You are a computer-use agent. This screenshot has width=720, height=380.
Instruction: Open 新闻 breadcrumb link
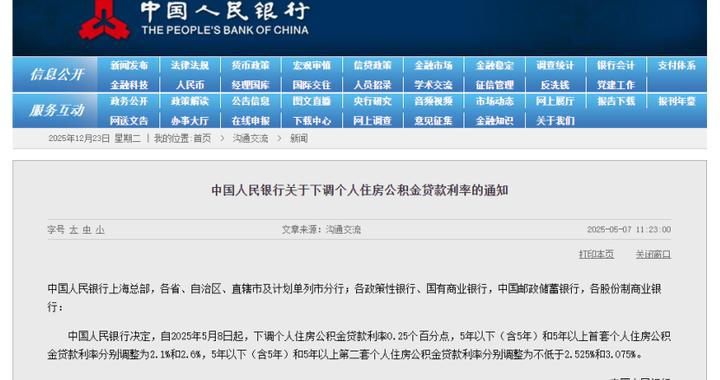[299, 138]
